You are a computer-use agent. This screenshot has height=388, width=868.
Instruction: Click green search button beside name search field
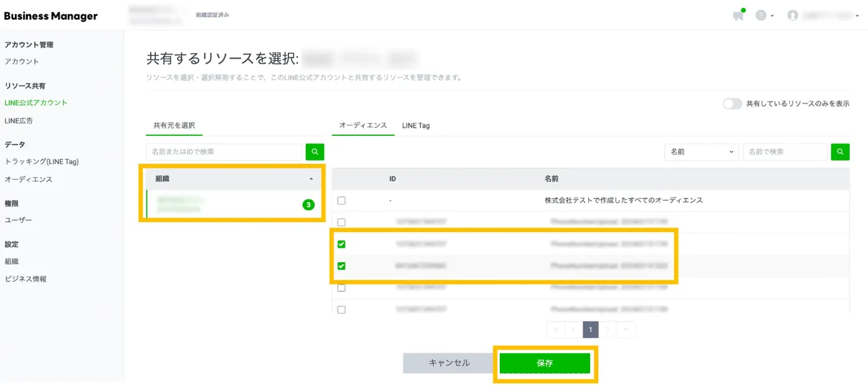[x=840, y=152]
